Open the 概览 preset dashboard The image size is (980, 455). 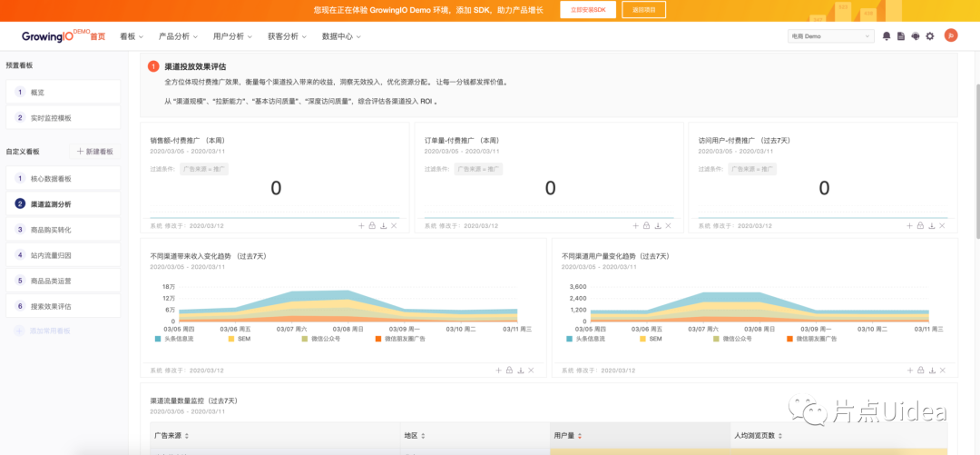[x=64, y=92]
